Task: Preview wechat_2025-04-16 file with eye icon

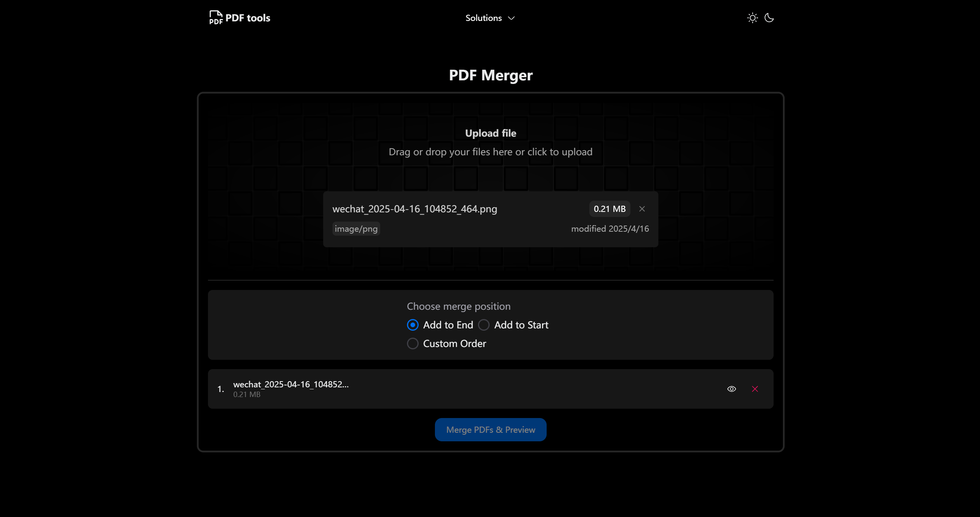Action: tap(731, 389)
